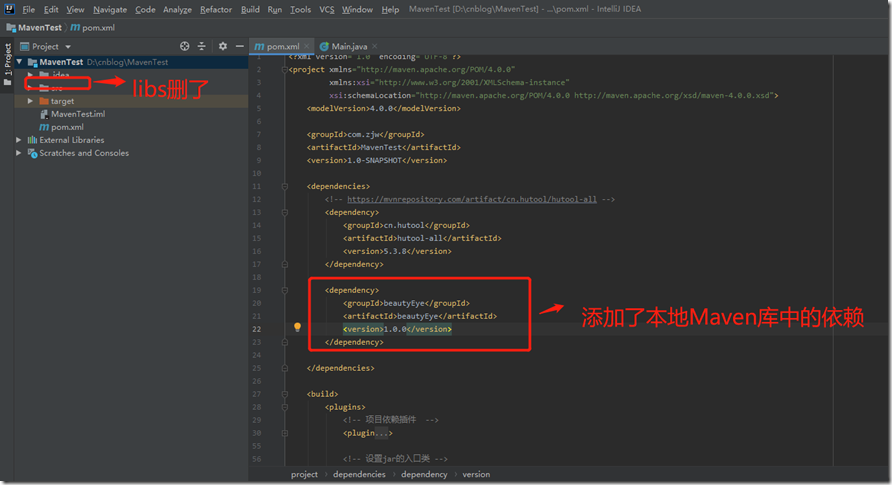The height and width of the screenshot is (485, 892).
Task: Fold the dependencies block at line 11
Action: tap(284, 186)
